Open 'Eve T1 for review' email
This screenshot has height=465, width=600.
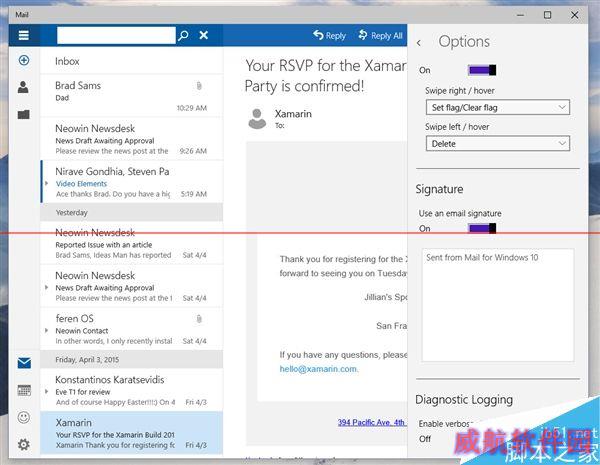point(132,390)
